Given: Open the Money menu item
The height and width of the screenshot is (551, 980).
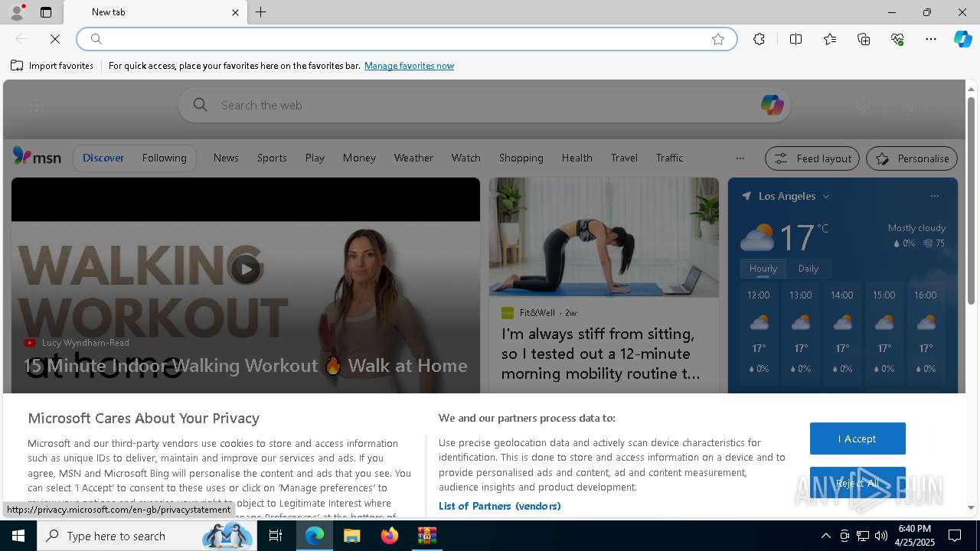Looking at the screenshot, I should point(359,158).
